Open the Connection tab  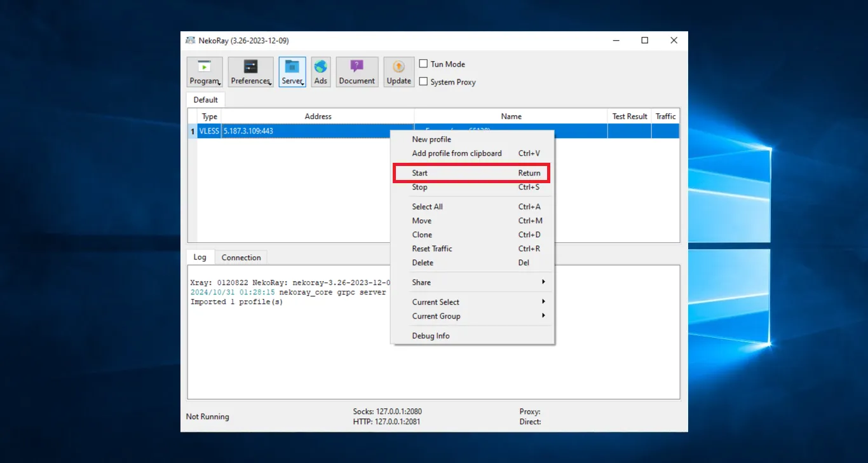pos(241,258)
